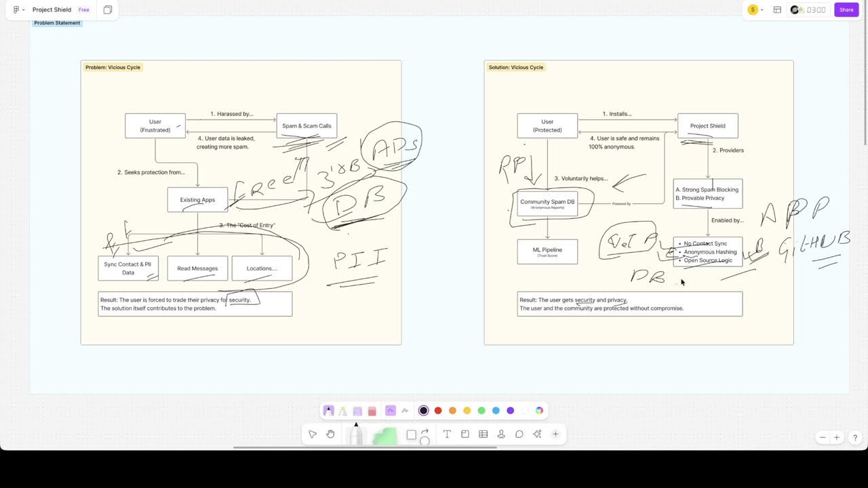This screenshot has height=488, width=868.
Task: Select the circle shape tool
Action: [x=425, y=441]
